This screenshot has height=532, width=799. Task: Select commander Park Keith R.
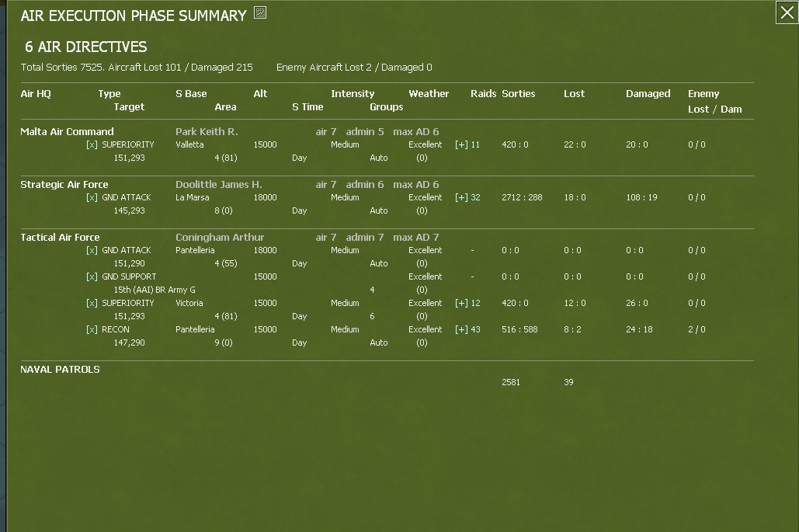(207, 131)
